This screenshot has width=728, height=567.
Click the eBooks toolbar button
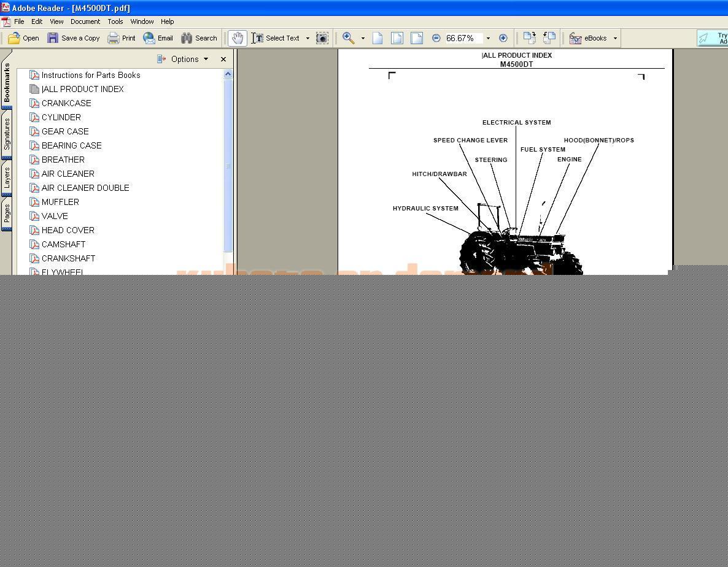pyautogui.click(x=588, y=38)
